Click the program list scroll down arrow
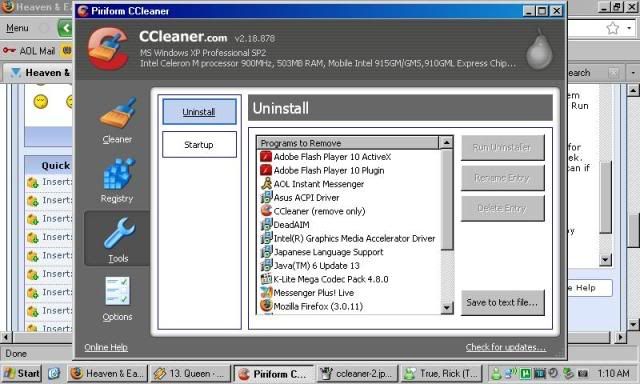 click(447, 307)
